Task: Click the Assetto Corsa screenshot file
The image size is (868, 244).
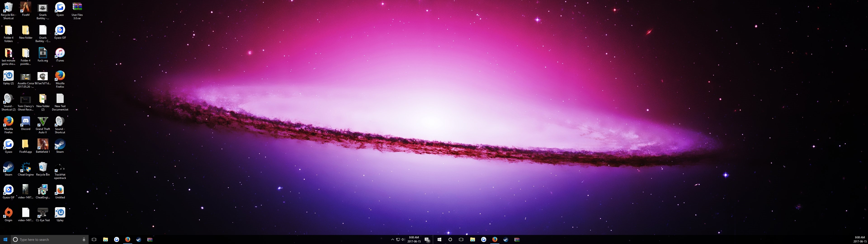Action: click(x=26, y=77)
